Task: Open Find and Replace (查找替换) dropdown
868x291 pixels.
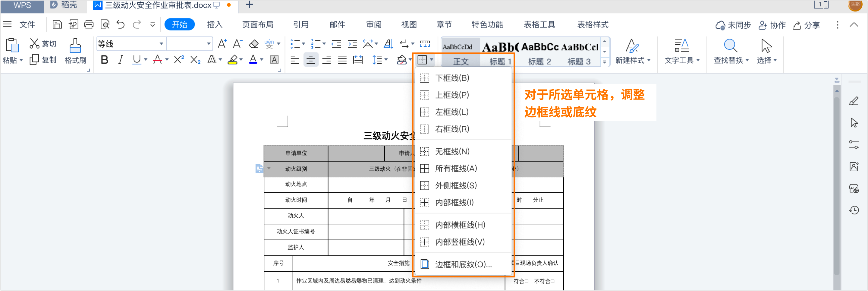Action: coord(731,52)
